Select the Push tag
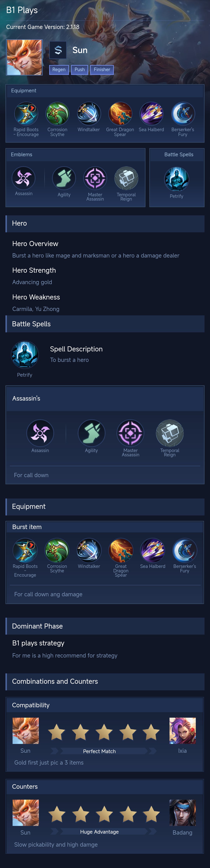The height and width of the screenshot is (868, 210). (80, 70)
